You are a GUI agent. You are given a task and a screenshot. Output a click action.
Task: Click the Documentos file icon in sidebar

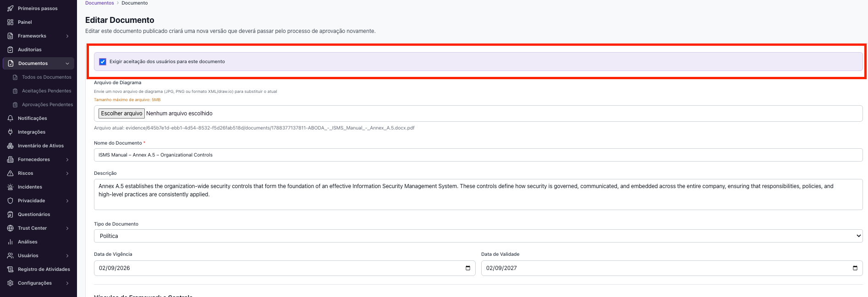tap(11, 63)
